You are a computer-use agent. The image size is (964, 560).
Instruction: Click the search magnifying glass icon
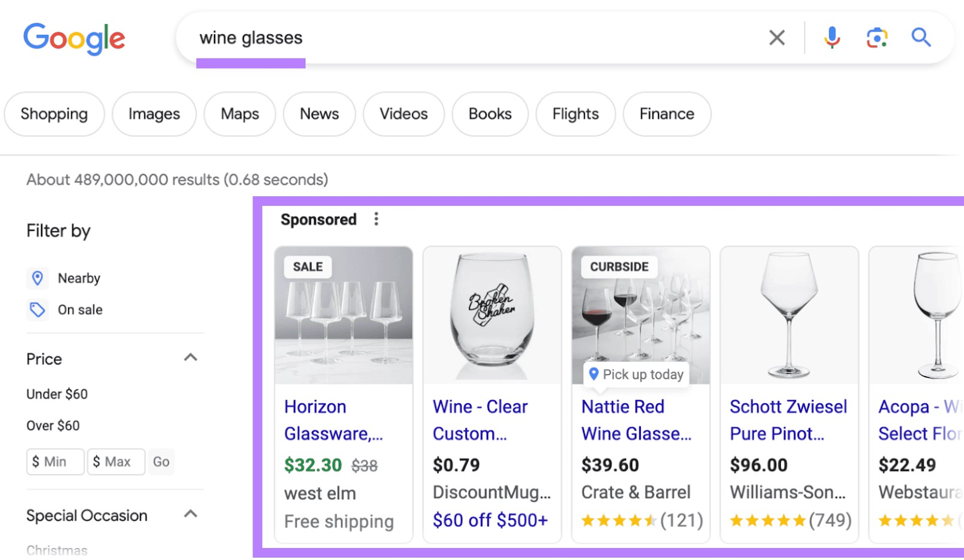921,37
